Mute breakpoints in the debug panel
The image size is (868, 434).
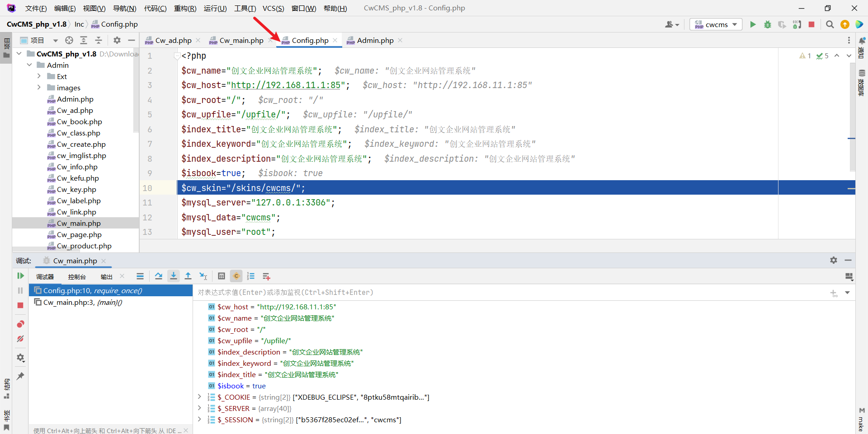click(20, 339)
